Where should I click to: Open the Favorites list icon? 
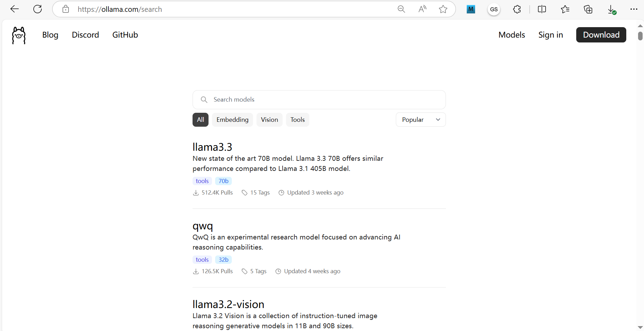pyautogui.click(x=565, y=9)
